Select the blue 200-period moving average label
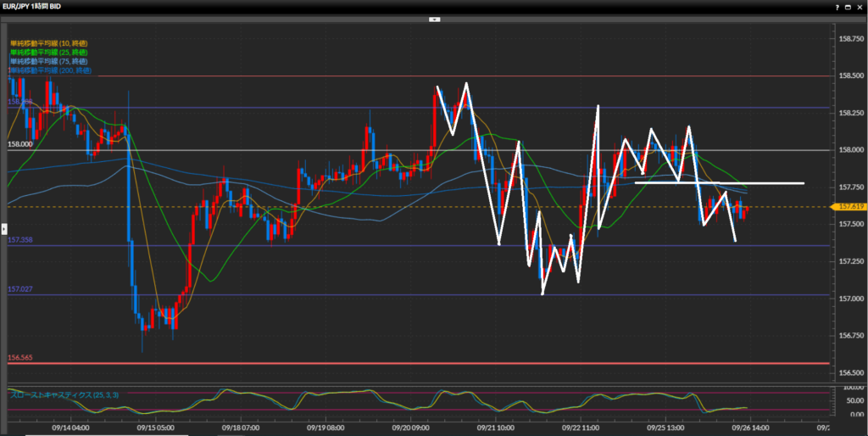The height and width of the screenshot is (436, 868). (x=50, y=71)
